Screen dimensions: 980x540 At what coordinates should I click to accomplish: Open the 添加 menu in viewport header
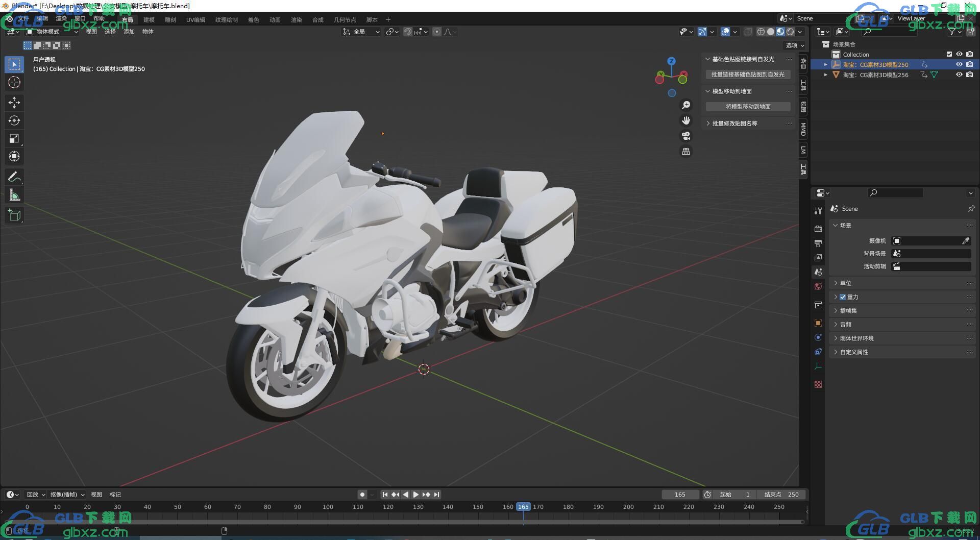129,32
